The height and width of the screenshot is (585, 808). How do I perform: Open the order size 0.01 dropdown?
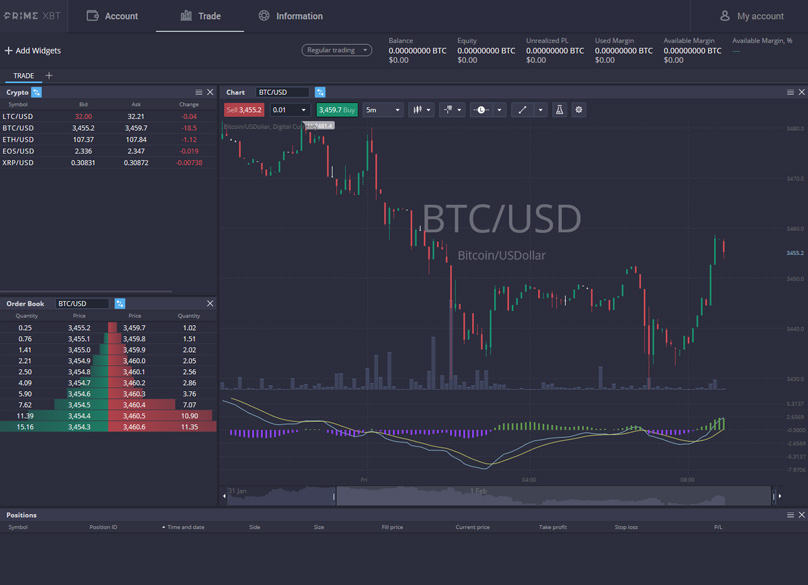click(287, 109)
